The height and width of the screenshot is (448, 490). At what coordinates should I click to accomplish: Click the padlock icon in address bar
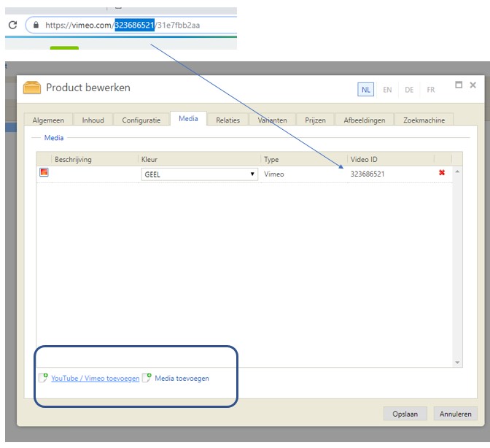click(x=36, y=25)
